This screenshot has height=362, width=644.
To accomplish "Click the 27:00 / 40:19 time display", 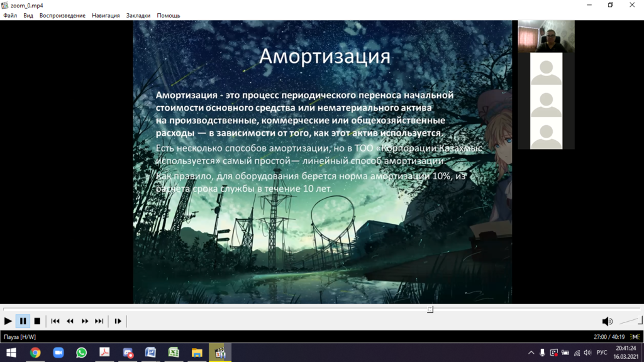I will click(609, 337).
